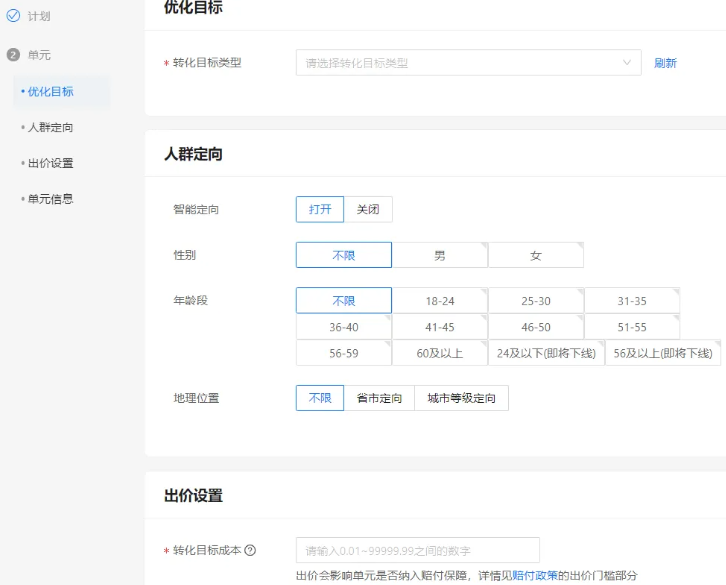726x585 pixels.
Task: Select the 36-40 age range
Action: [344, 327]
